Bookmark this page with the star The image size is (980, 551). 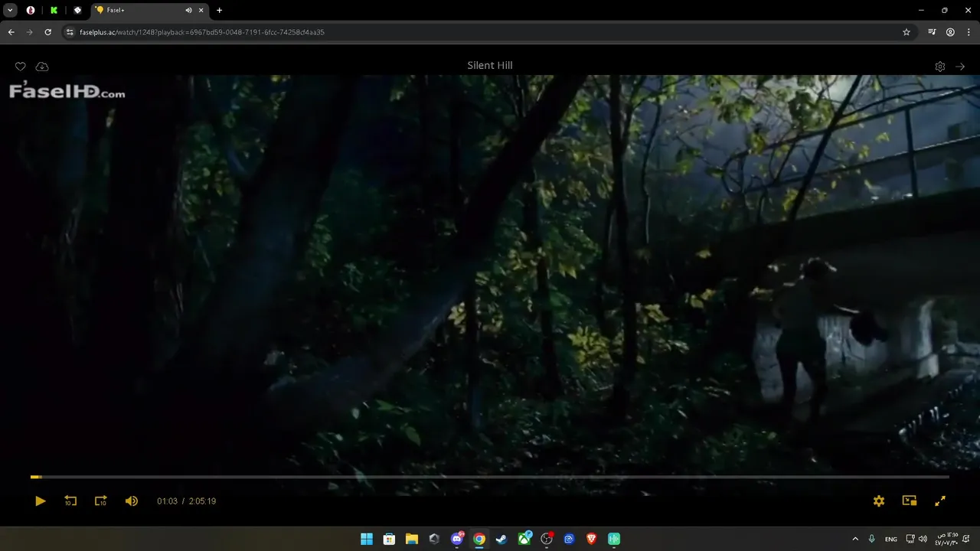click(x=906, y=32)
